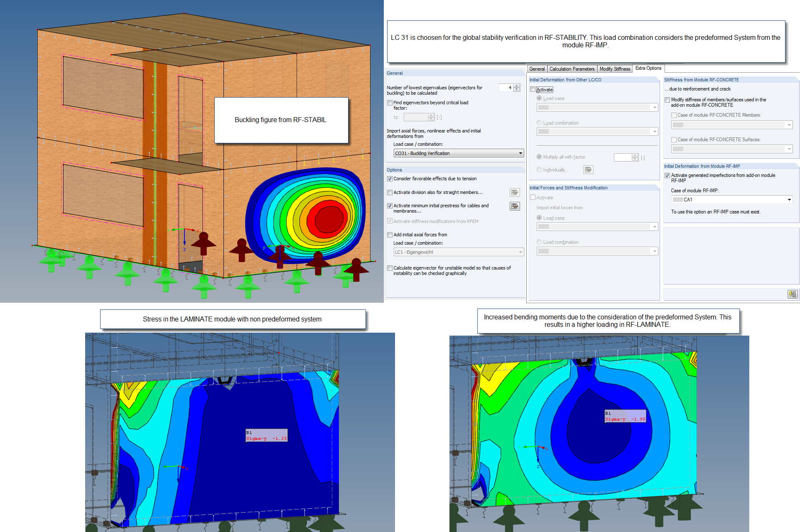Viewport: 800px width, 532px height.
Task: Switch to the Calculation Parameters tab
Action: (572, 69)
